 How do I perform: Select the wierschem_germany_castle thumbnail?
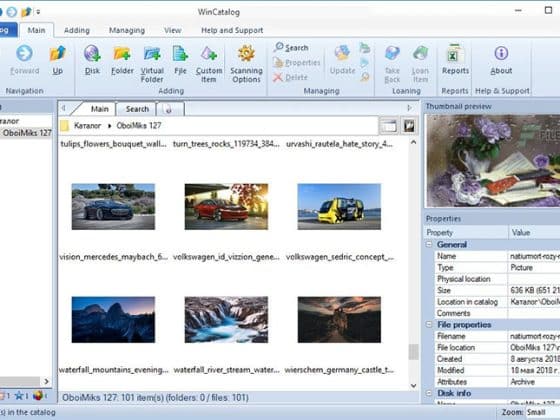coord(339,319)
